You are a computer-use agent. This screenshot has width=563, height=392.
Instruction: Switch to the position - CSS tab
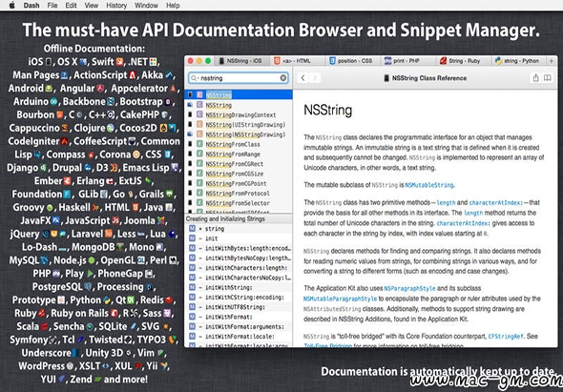pos(350,61)
